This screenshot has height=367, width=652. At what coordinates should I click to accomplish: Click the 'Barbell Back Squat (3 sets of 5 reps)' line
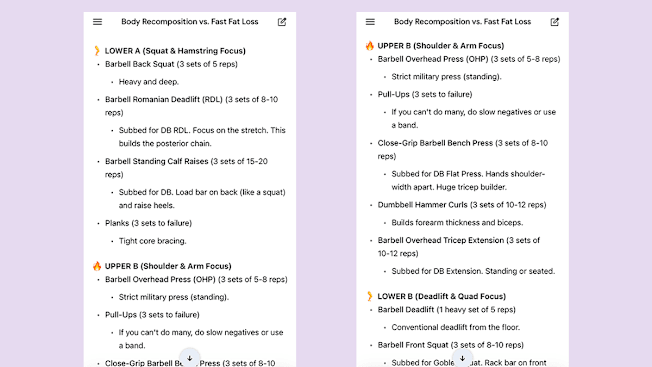[171, 64]
